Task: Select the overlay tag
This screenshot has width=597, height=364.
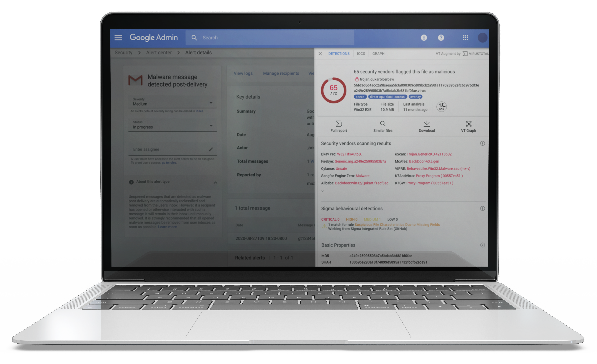Action: pyautogui.click(x=415, y=97)
